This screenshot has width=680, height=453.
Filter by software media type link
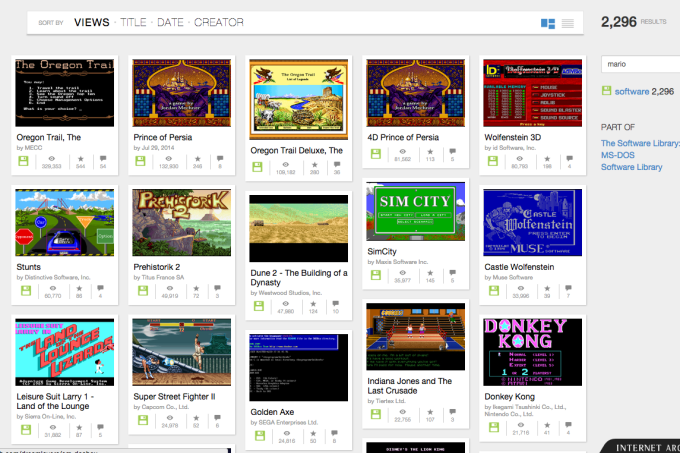pyautogui.click(x=632, y=91)
